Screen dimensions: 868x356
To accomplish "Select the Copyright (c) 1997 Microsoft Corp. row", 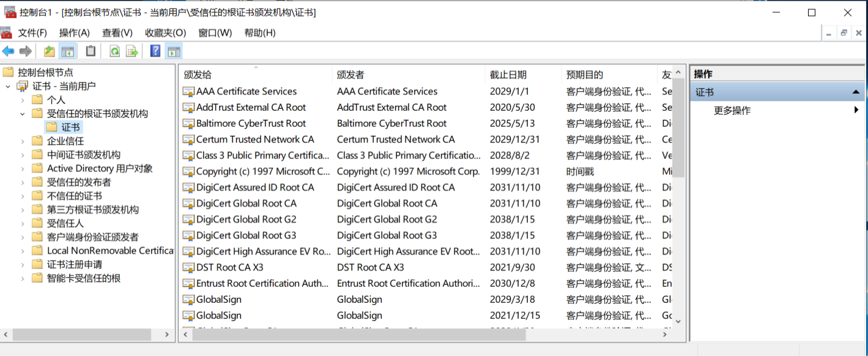I will [x=427, y=171].
